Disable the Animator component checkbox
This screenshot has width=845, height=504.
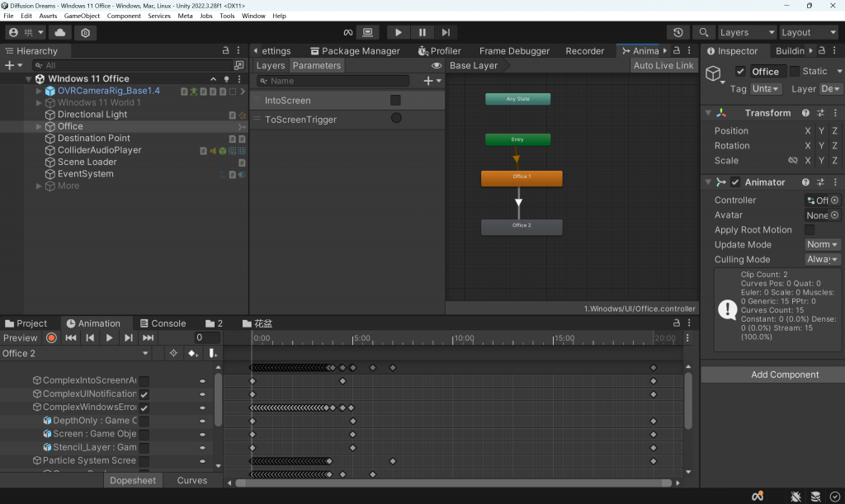735,182
